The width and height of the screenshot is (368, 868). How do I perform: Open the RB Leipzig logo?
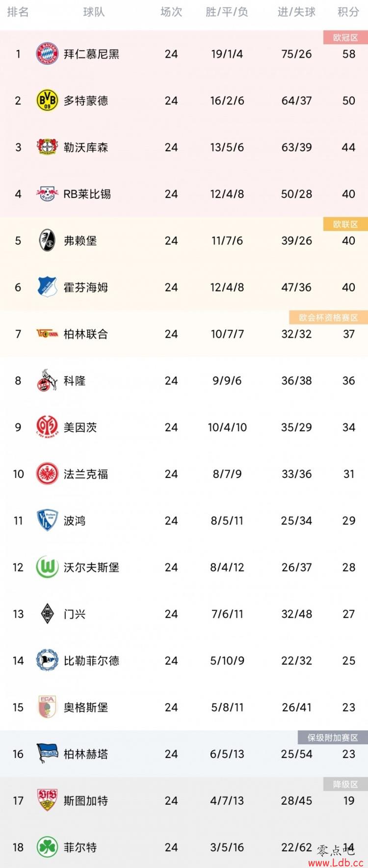tap(47, 194)
